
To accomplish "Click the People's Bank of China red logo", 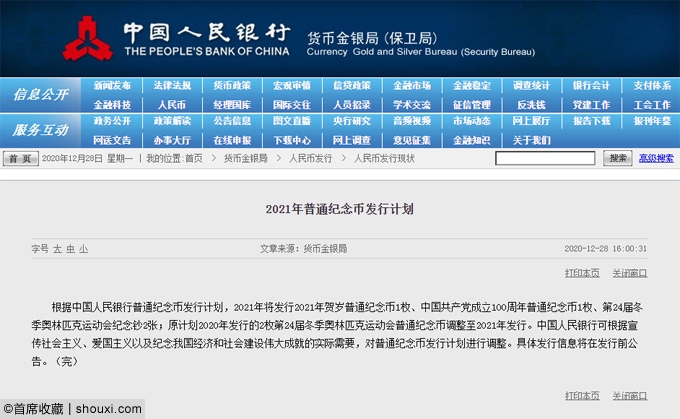I will click(88, 39).
